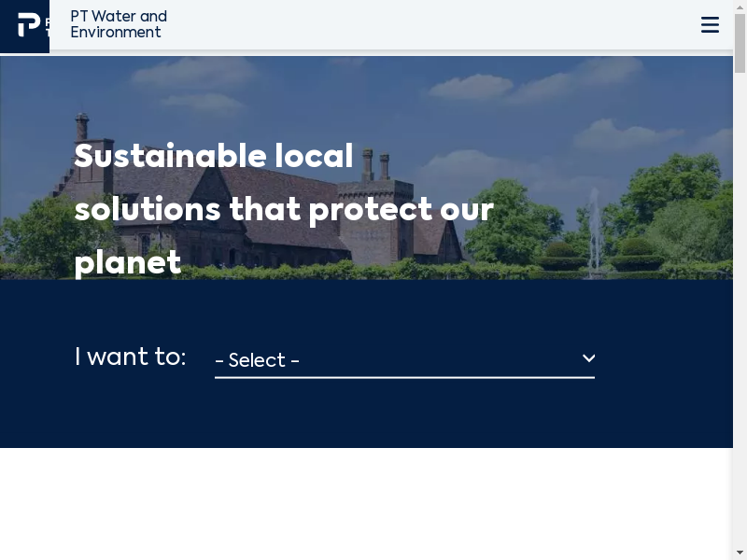
Task: Click the chimney on the building roof
Action: point(82,128)
